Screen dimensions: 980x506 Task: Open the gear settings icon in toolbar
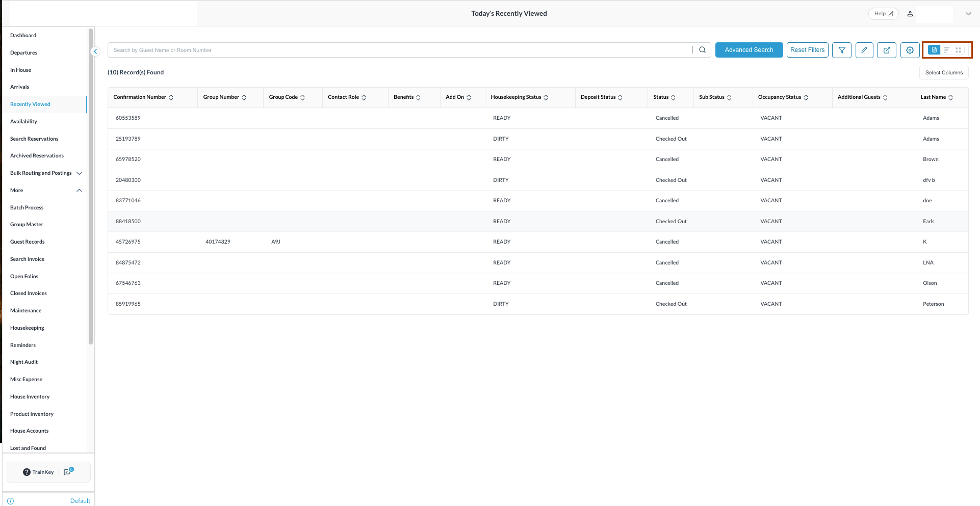(910, 50)
